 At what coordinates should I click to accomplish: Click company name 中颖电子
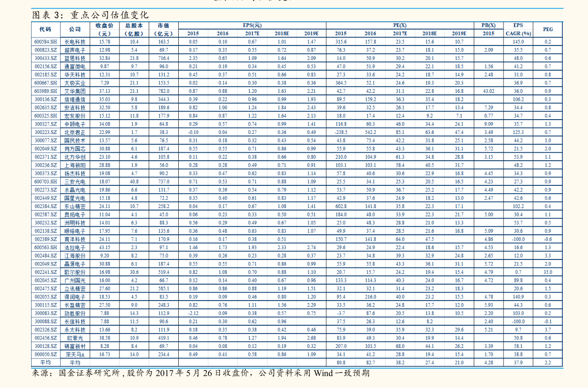pos(75,124)
